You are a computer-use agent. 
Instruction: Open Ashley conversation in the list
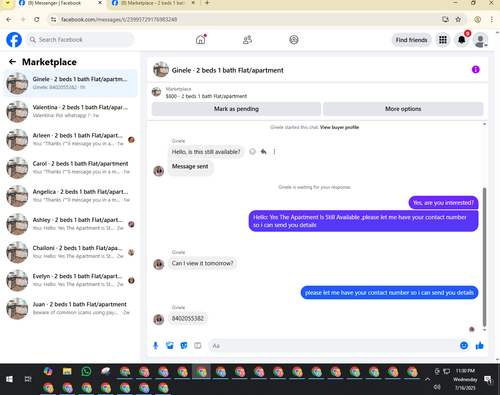[70, 224]
